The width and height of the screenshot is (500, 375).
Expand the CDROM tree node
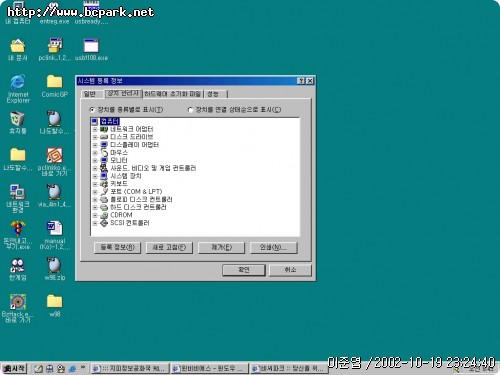pyautogui.click(x=95, y=215)
